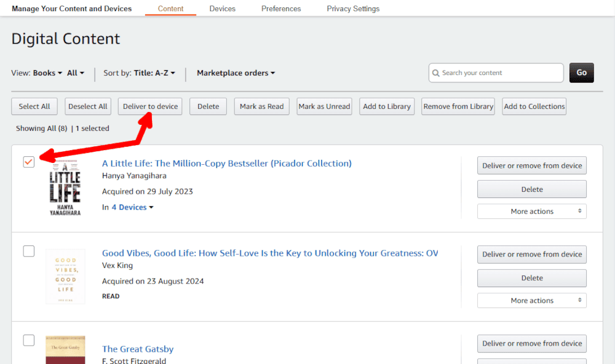615x364 pixels.
Task: Focus the Search your content field
Action: coord(498,73)
